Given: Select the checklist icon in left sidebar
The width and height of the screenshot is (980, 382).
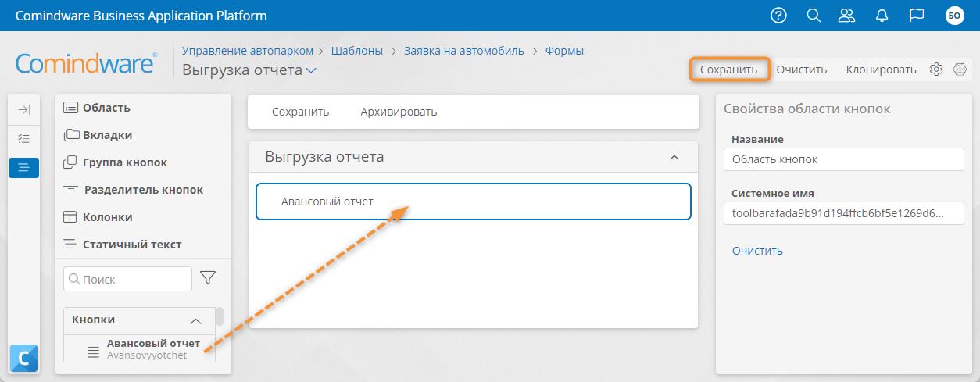Looking at the screenshot, I should click(x=23, y=138).
